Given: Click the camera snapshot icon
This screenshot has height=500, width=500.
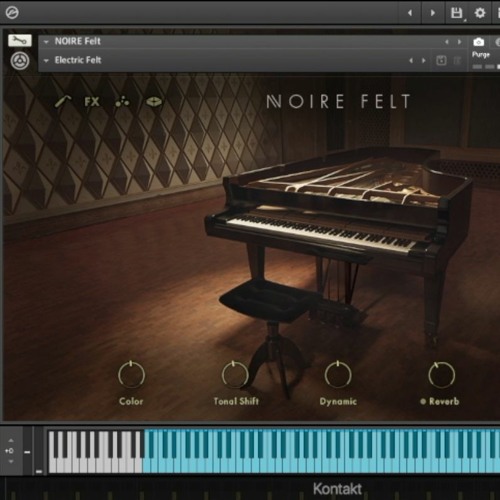Looking at the screenshot, I should [x=479, y=42].
